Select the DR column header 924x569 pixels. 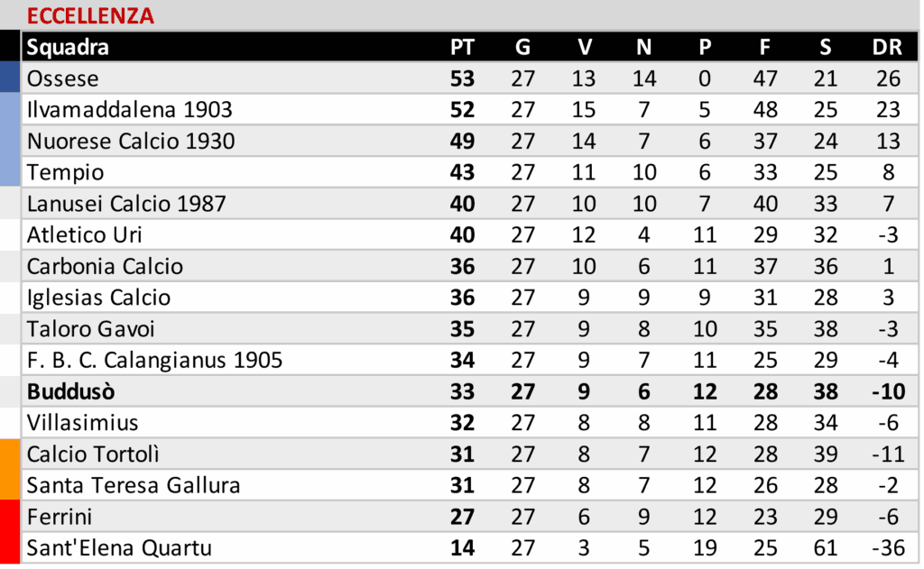pos(888,48)
